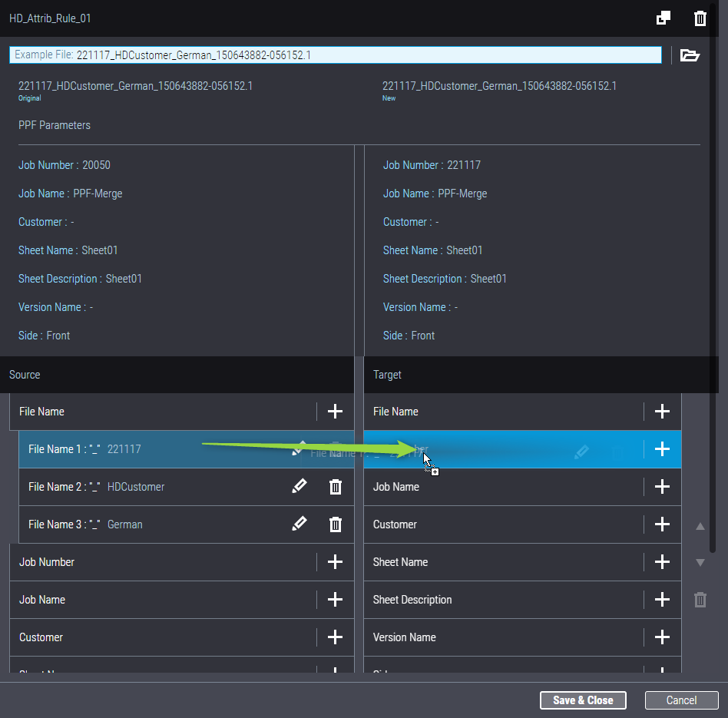728x718 pixels.
Task: Move selected target item down
Action: coord(700,563)
